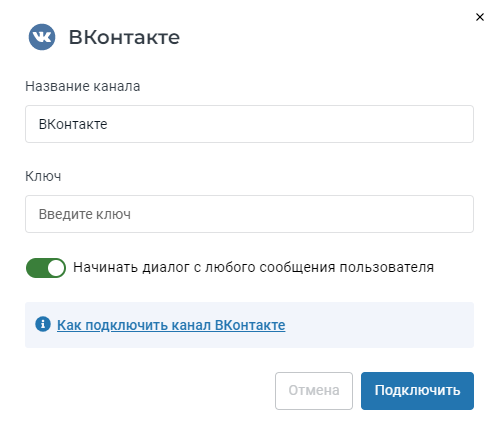The height and width of the screenshot is (428, 493).
Task: Click the 'Ключ' label
Action: [43, 176]
